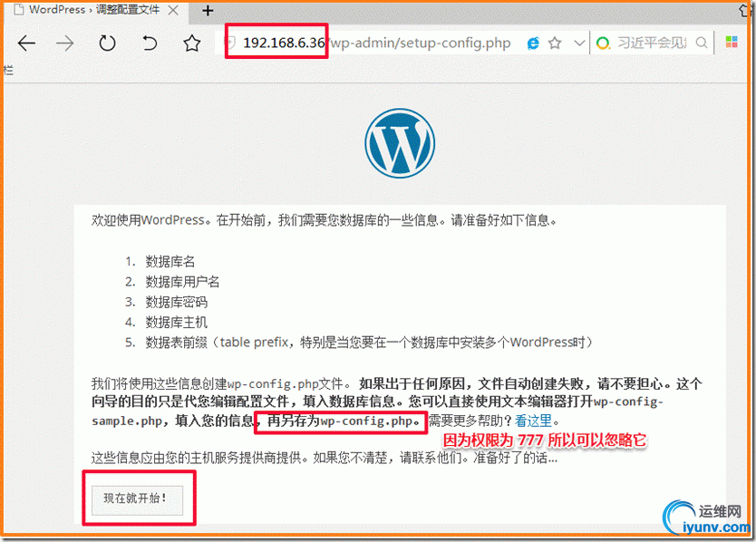This screenshot has width=756, height=542.
Task: Click the WordPress logo
Action: (400, 143)
